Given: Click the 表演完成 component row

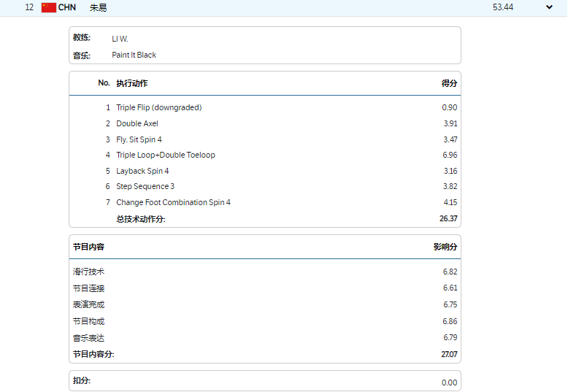Looking at the screenshot, I should (265, 304).
